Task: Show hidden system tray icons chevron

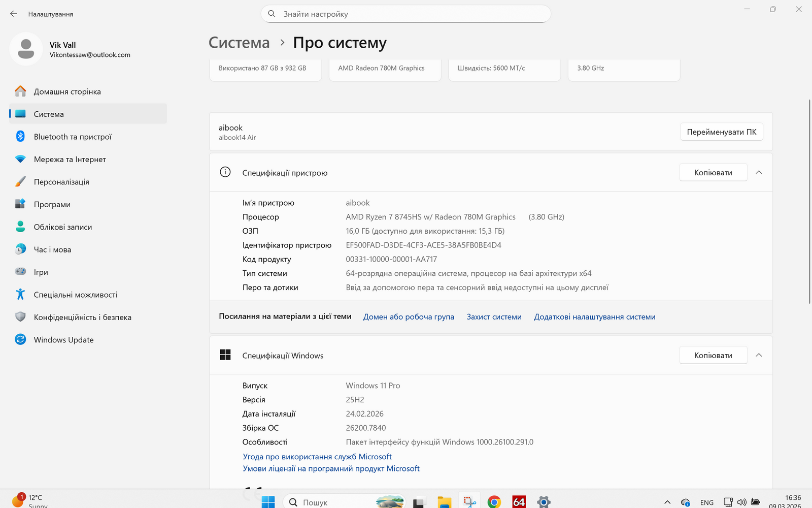Action: 667,502
